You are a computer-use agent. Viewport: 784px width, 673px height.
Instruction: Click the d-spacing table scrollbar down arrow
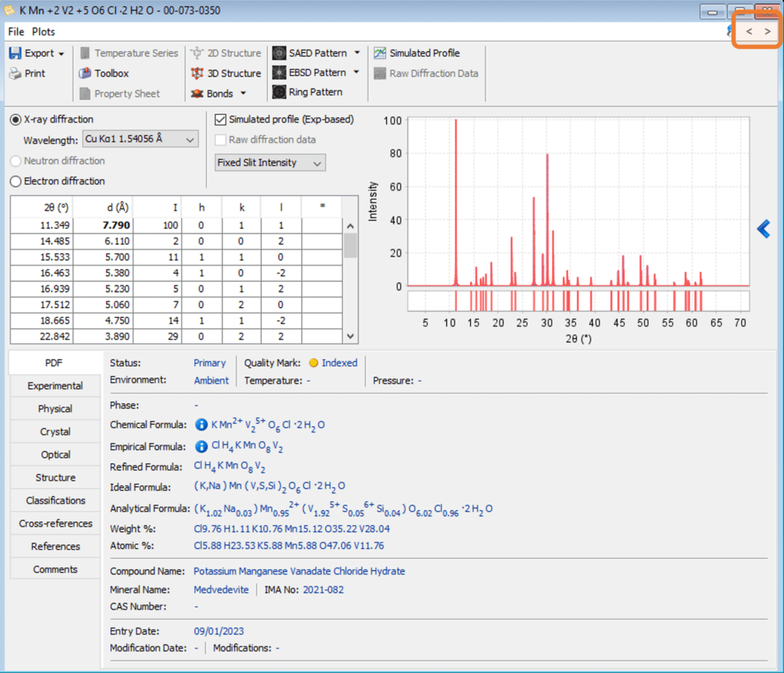pyautogui.click(x=350, y=335)
